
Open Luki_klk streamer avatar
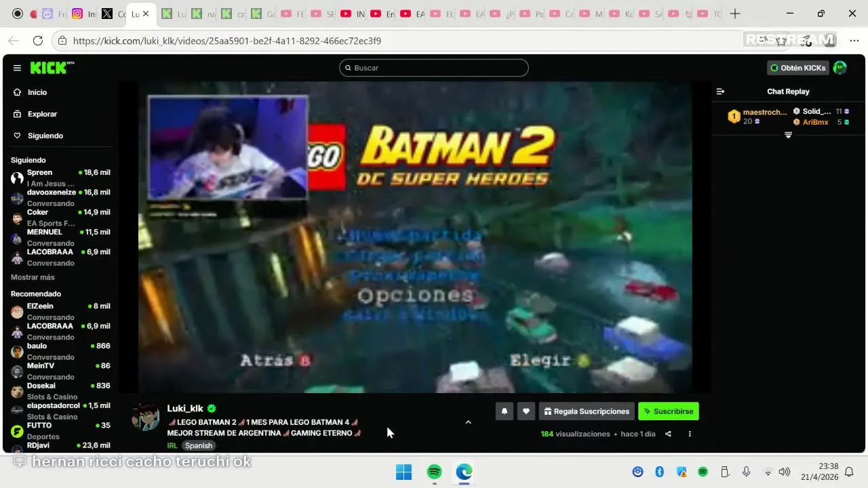[x=145, y=417]
